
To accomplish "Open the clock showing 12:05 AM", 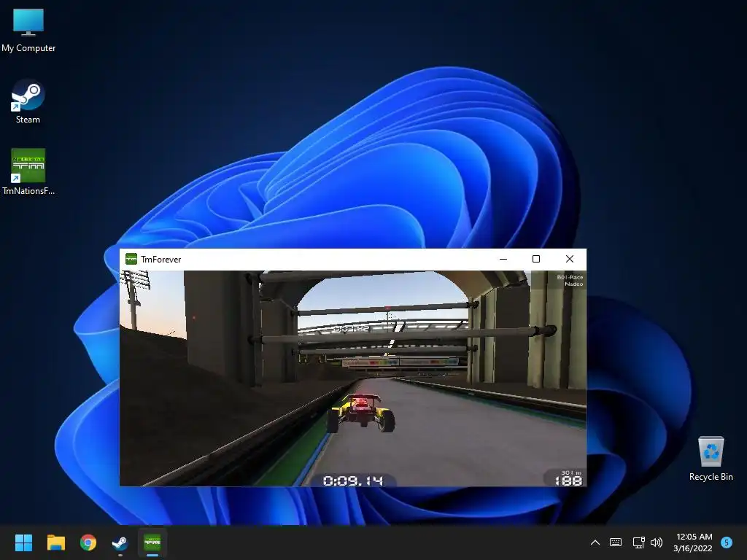I will 693,542.
